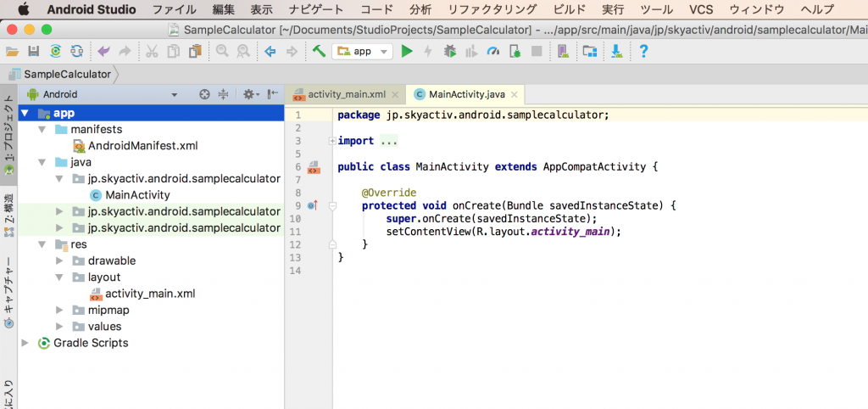868x409 pixels.
Task: Open project panel gear settings menu
Action: (x=251, y=95)
